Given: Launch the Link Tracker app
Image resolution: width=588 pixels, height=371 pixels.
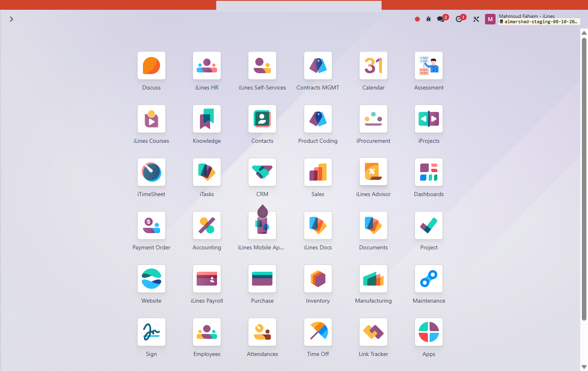Looking at the screenshot, I should 373,332.
